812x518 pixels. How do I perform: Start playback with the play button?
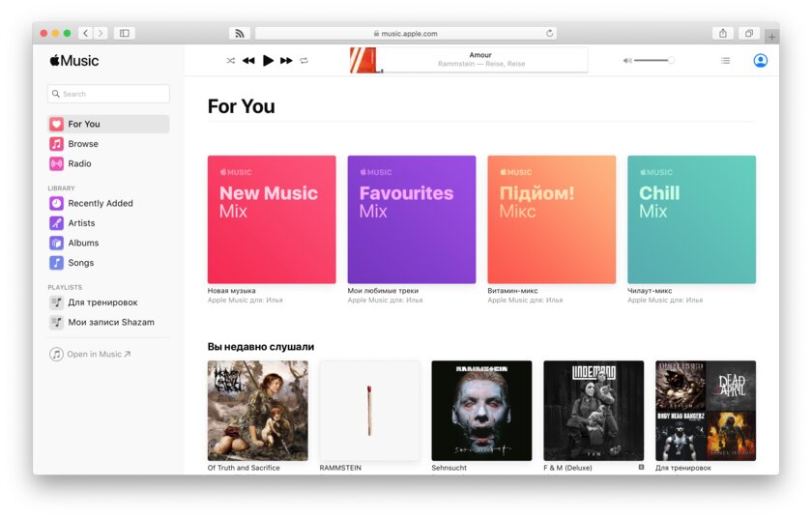(x=268, y=61)
